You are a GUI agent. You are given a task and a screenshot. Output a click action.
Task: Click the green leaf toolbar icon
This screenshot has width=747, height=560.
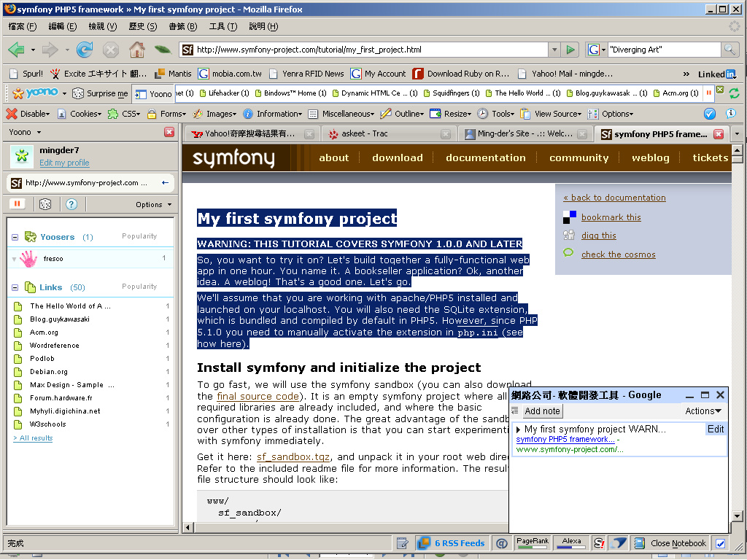163,50
